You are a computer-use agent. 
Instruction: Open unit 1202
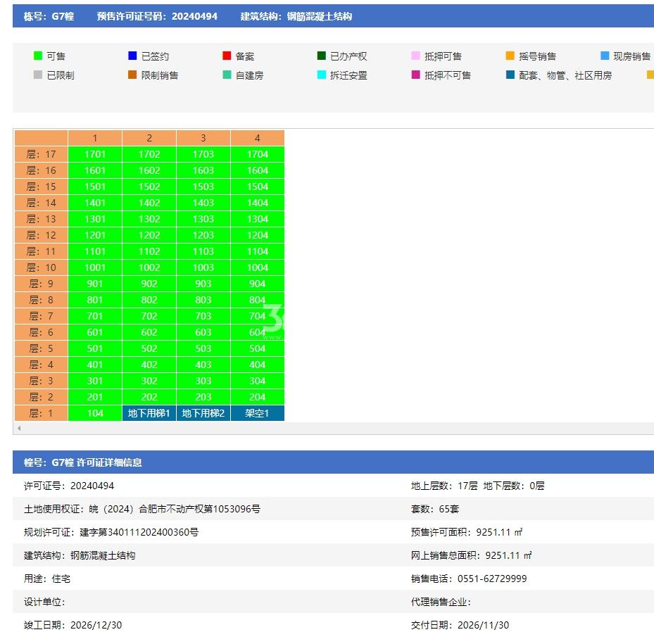(x=149, y=235)
